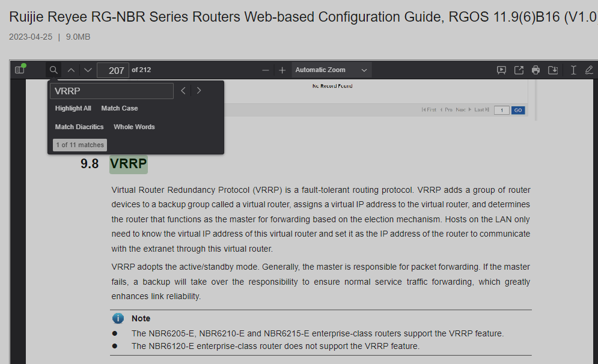Click the NBR6120-E does not support line
Image resolution: width=598 pixels, height=364 pixels.
[x=275, y=346]
